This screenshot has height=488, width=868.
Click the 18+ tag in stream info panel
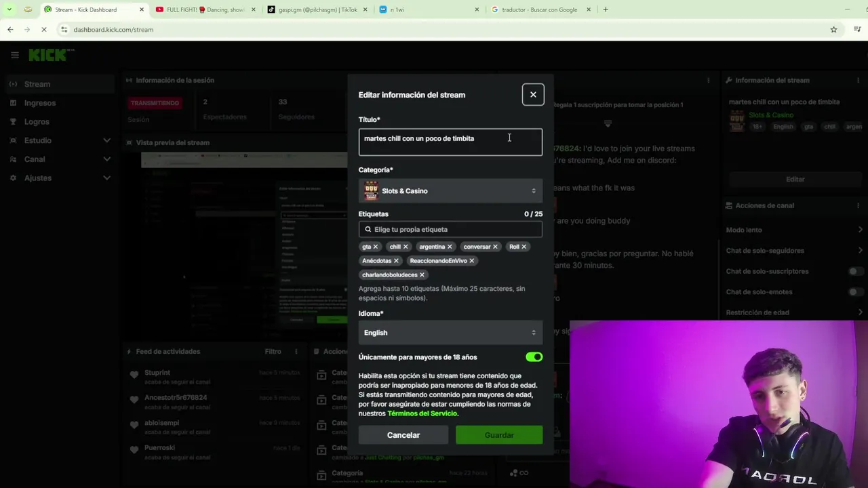(757, 127)
